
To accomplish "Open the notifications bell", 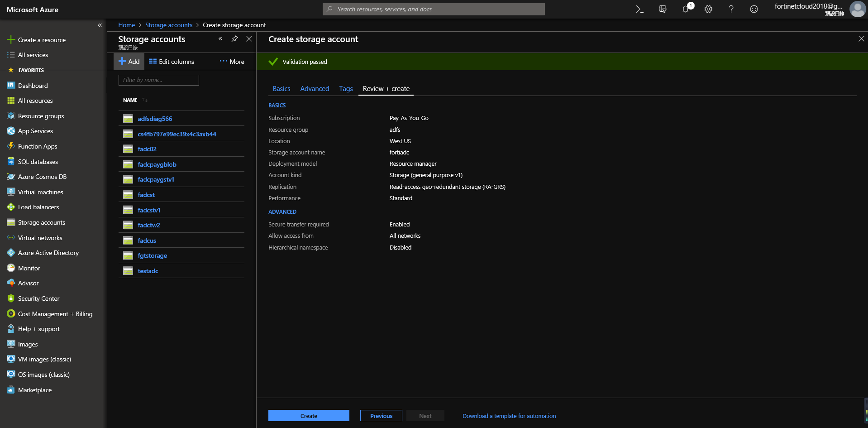I will click(x=685, y=9).
